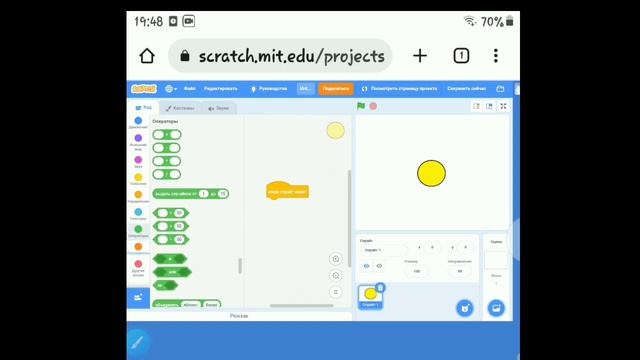Click the orange Поделиться button
Viewport: 640px width, 360px height.
coord(336,89)
